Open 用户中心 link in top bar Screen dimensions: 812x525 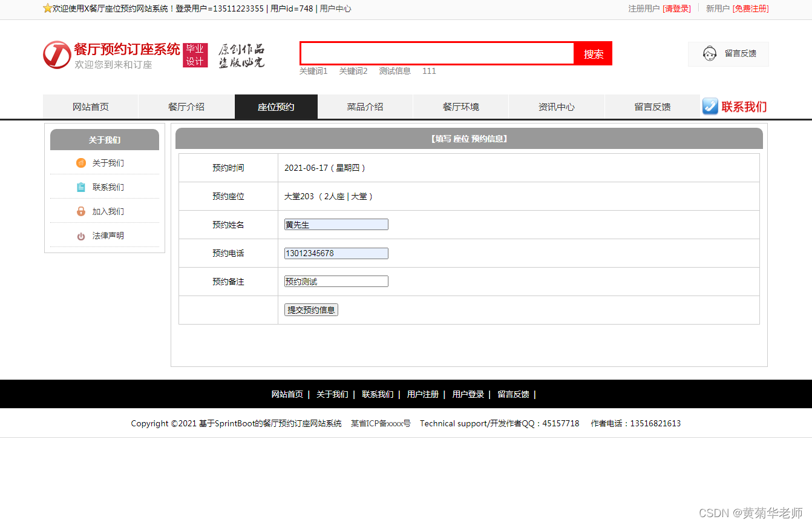(335, 8)
